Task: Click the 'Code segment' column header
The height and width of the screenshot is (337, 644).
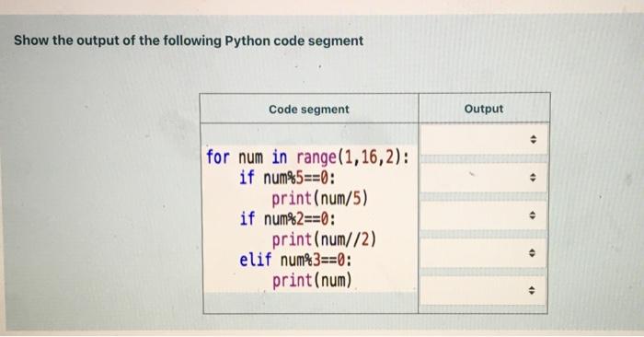Action: pyautogui.click(x=309, y=110)
